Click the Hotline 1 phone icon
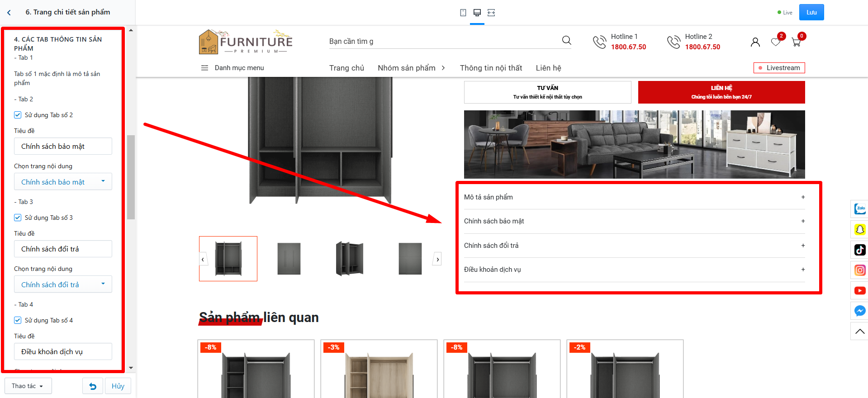Viewport: 868px width, 398px height. click(x=600, y=42)
